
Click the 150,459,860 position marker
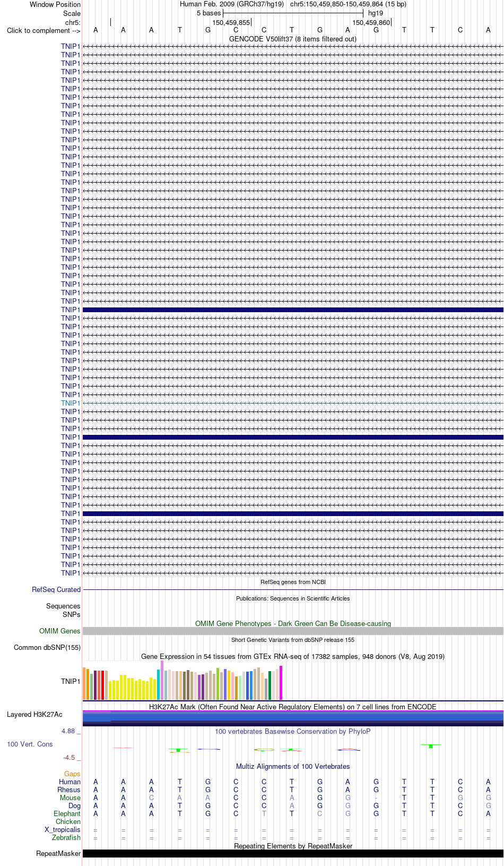coord(371,22)
